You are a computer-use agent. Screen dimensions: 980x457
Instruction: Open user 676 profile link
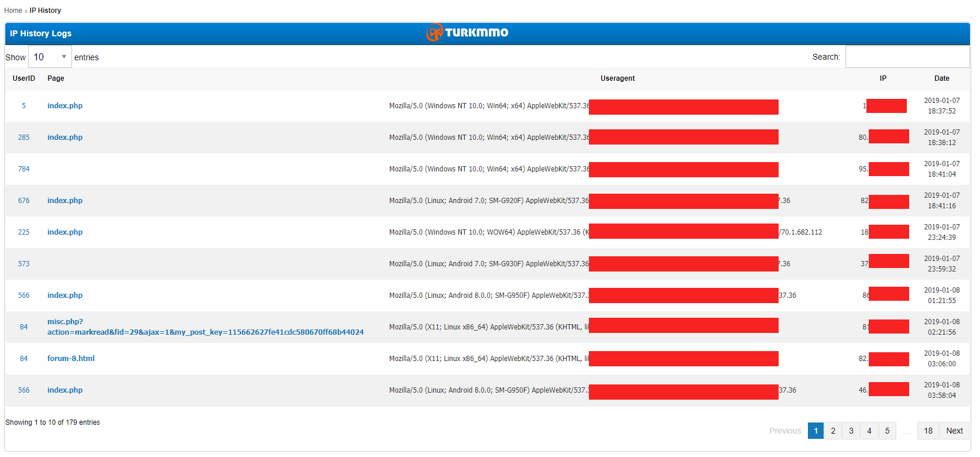pyautogui.click(x=23, y=201)
